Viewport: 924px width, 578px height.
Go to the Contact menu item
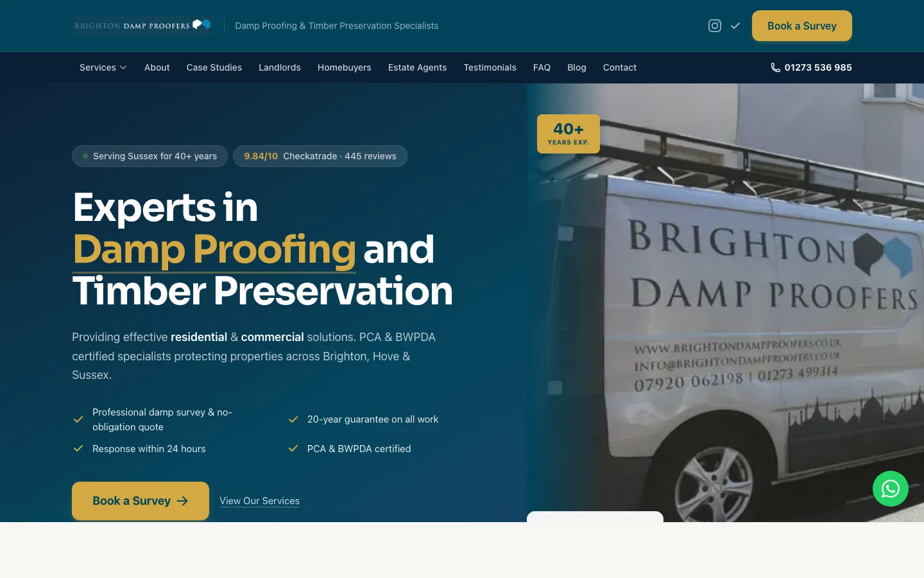pyautogui.click(x=619, y=67)
